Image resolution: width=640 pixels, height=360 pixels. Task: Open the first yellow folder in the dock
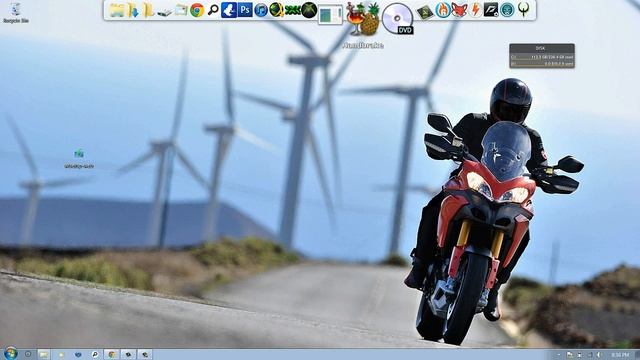click(x=117, y=10)
